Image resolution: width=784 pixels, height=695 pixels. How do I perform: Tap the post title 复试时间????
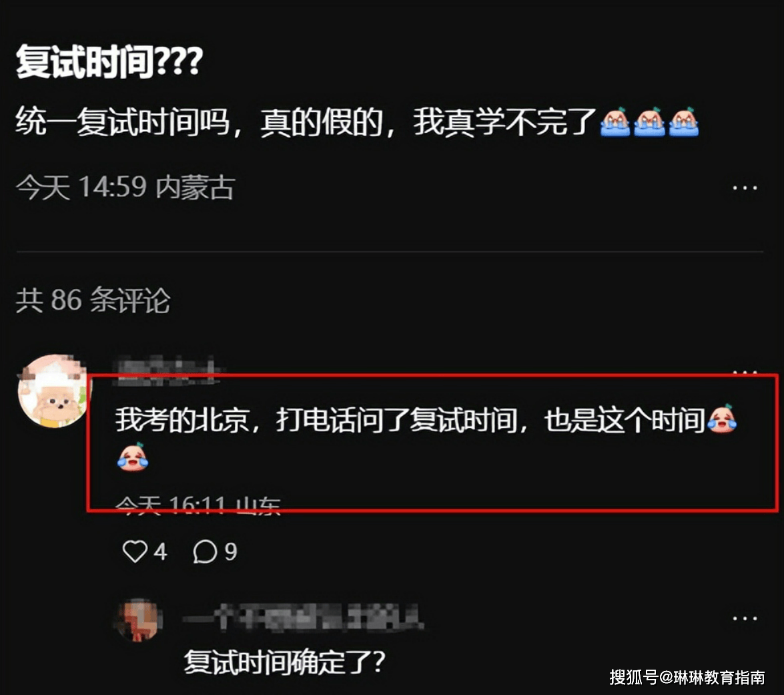click(x=109, y=61)
